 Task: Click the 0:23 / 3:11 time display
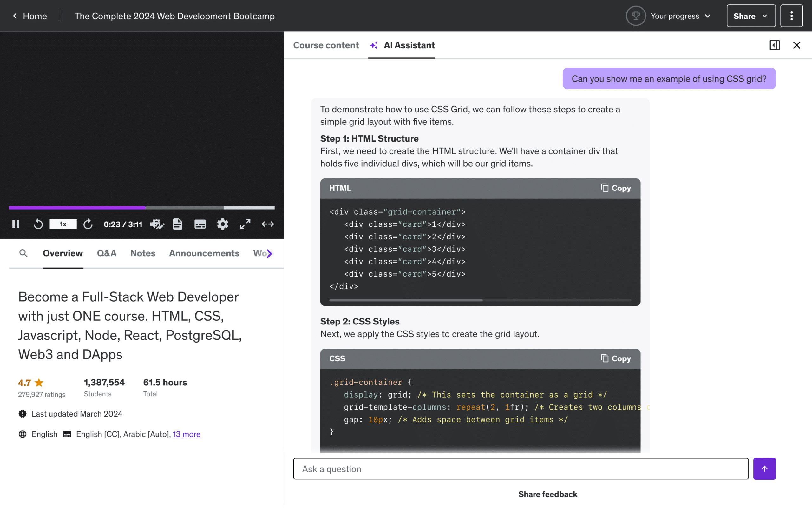[123, 224]
